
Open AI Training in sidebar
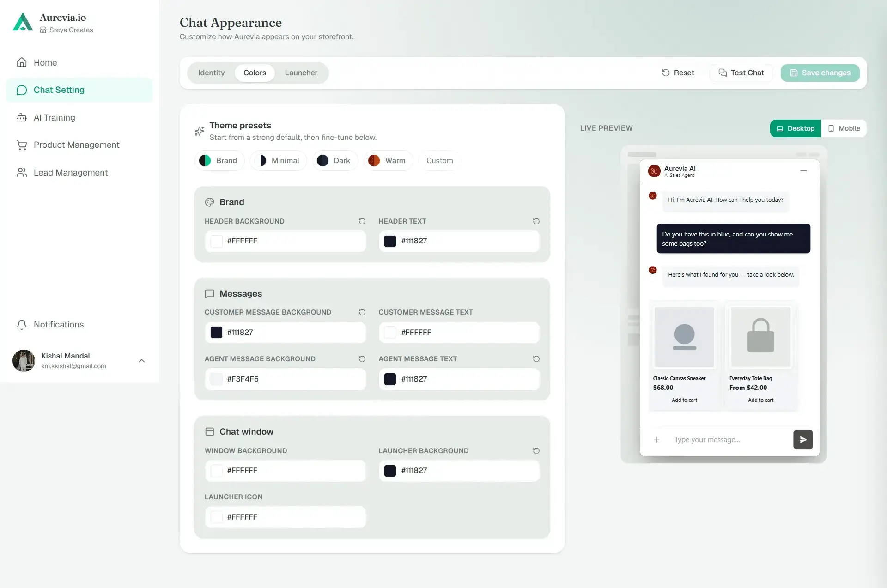[79, 118]
